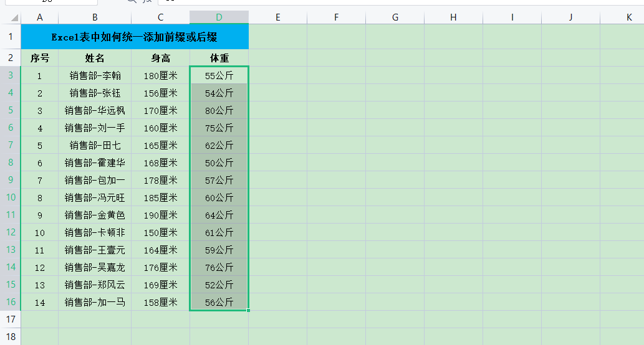The width and height of the screenshot is (644, 345).
Task: Select column B header
Action: [95, 17]
